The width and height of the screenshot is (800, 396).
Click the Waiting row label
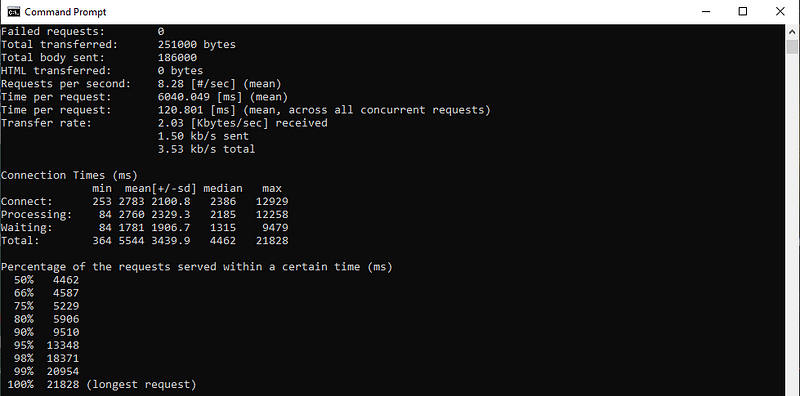click(27, 228)
